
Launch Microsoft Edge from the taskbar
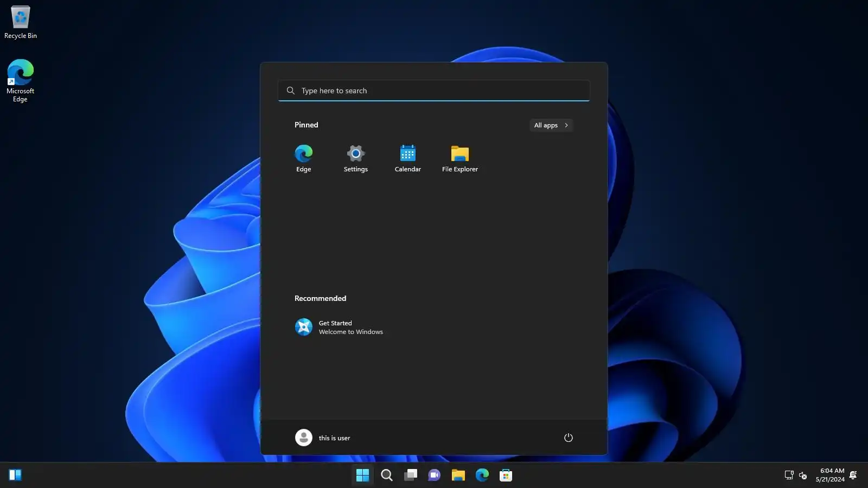(482, 476)
